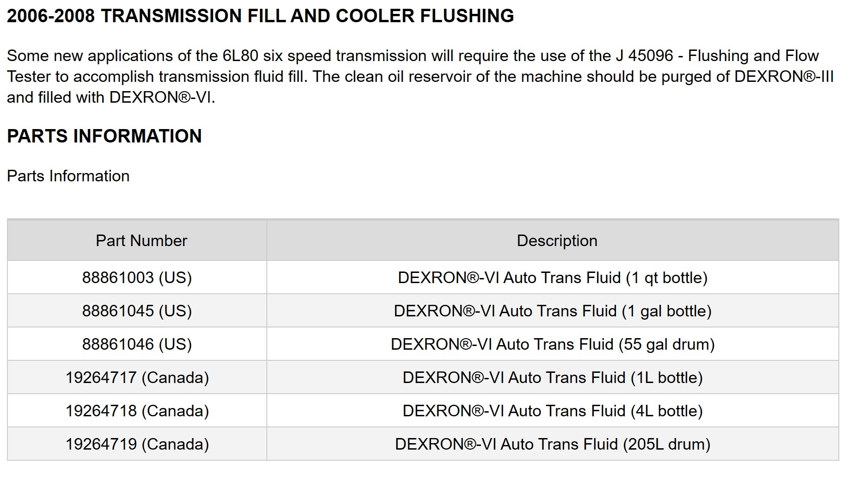Select the 1 qt bottle description cell
The image size is (868, 482).
point(553,278)
